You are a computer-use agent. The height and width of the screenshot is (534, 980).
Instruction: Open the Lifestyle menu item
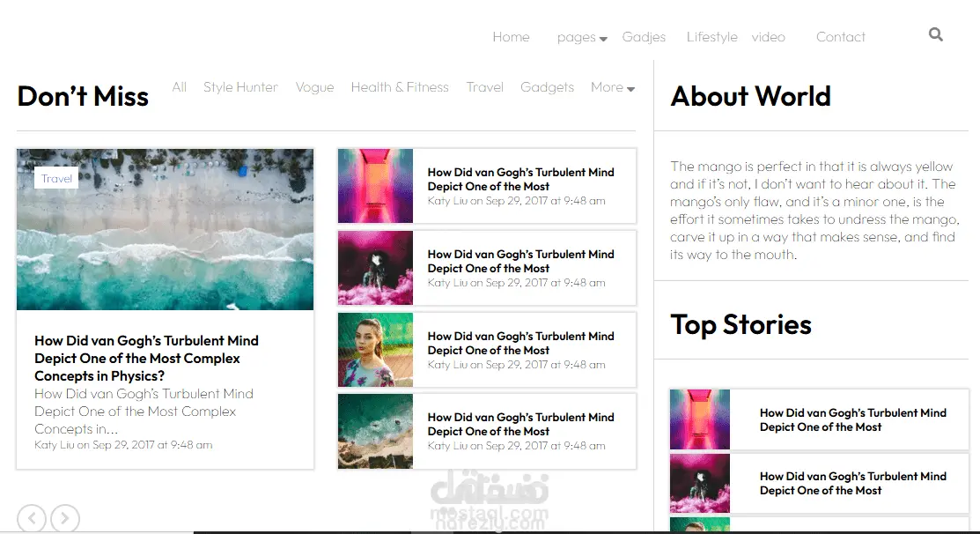[x=711, y=37]
